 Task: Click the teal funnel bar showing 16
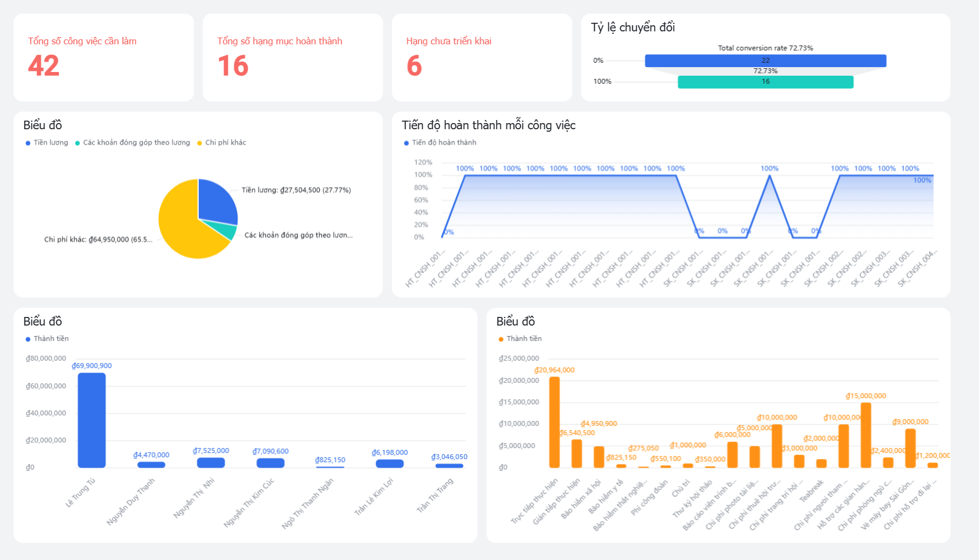click(765, 82)
